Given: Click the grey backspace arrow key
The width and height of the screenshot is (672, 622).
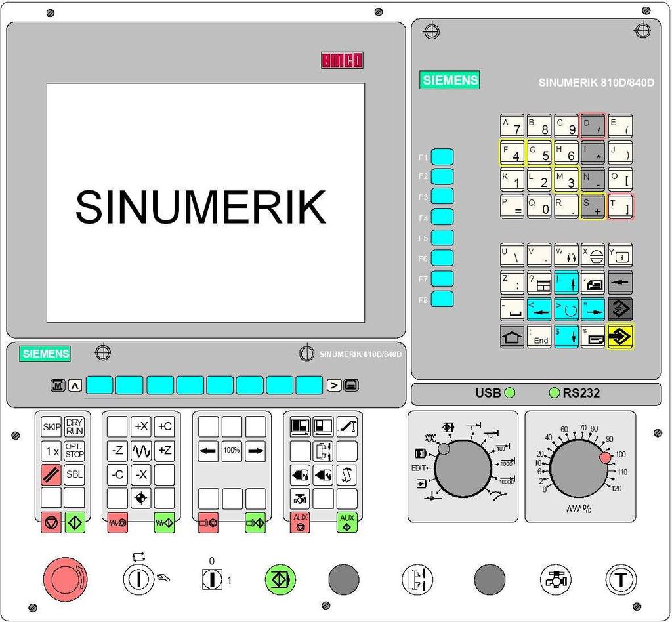Looking at the screenshot, I should (620, 281).
